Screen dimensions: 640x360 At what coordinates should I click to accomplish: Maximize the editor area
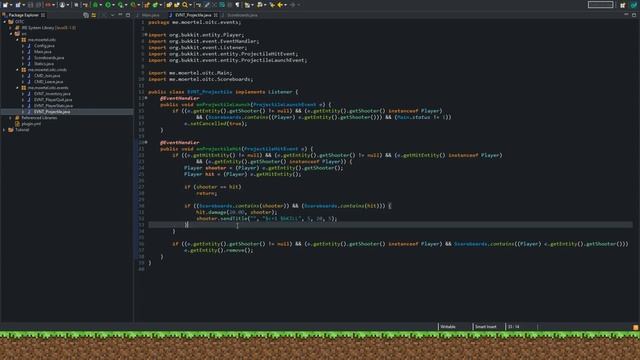[x=634, y=15]
